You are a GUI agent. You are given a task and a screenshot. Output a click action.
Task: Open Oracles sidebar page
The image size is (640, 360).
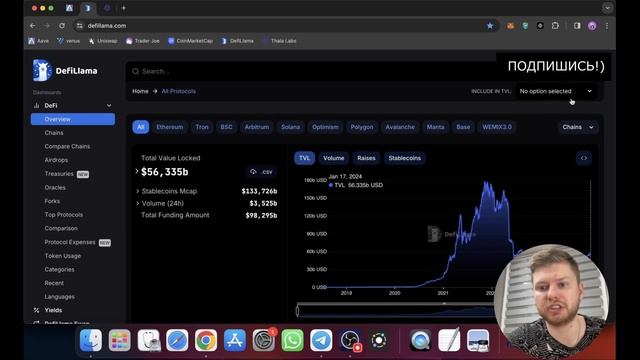coord(55,187)
